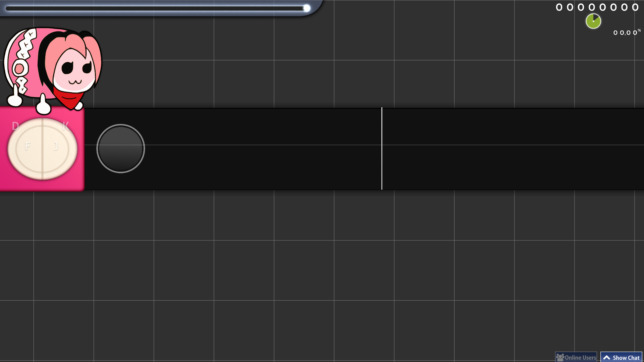
Task: Click the F key label on drum
Action: 28,146
